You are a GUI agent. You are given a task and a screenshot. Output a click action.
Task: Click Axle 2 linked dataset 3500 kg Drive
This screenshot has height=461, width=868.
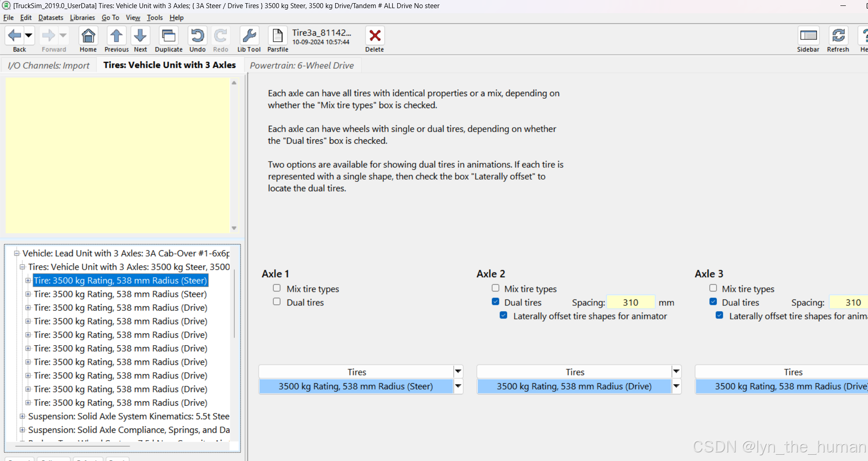[x=574, y=386]
